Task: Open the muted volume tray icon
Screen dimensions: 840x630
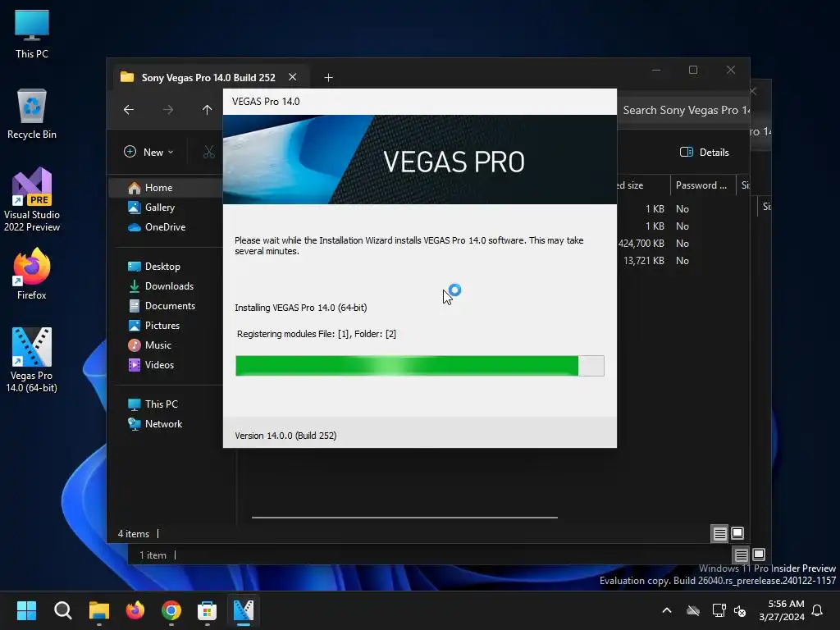Action: (x=741, y=610)
